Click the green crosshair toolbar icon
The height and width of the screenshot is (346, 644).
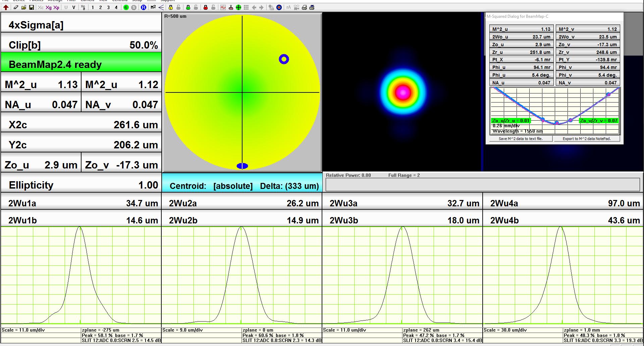tap(238, 7)
